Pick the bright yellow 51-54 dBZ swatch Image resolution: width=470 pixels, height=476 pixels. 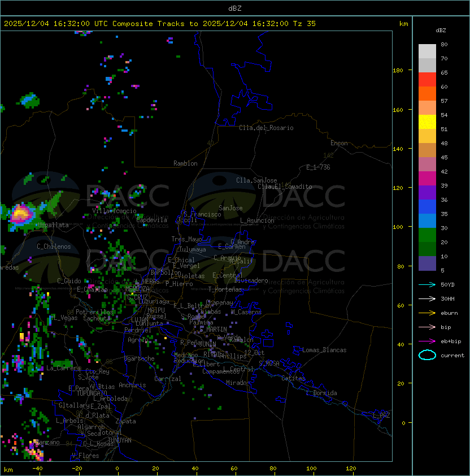coord(427,122)
